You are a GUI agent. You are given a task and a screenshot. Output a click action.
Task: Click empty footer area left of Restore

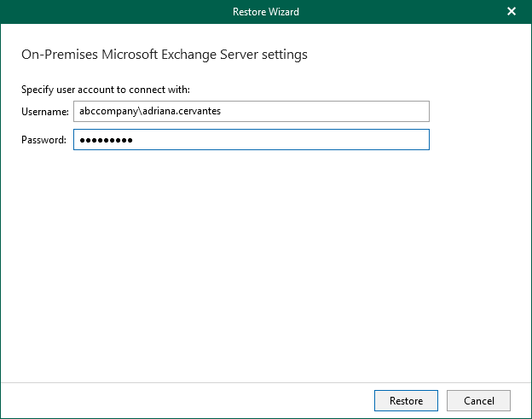tap(171, 400)
